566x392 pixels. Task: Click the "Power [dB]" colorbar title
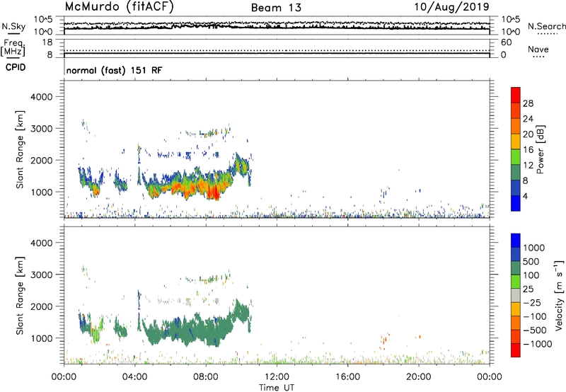pos(540,149)
